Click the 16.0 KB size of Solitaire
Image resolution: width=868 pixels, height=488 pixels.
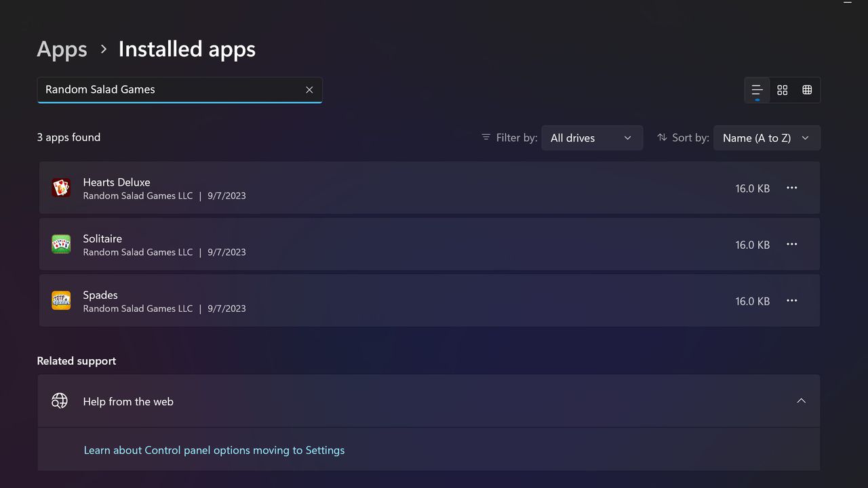coord(753,245)
